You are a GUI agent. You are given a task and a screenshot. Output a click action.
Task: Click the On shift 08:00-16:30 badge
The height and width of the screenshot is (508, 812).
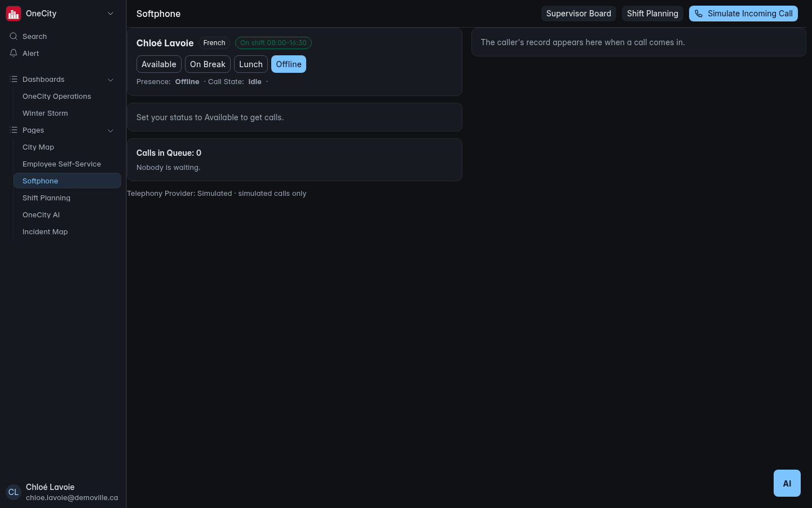273,43
